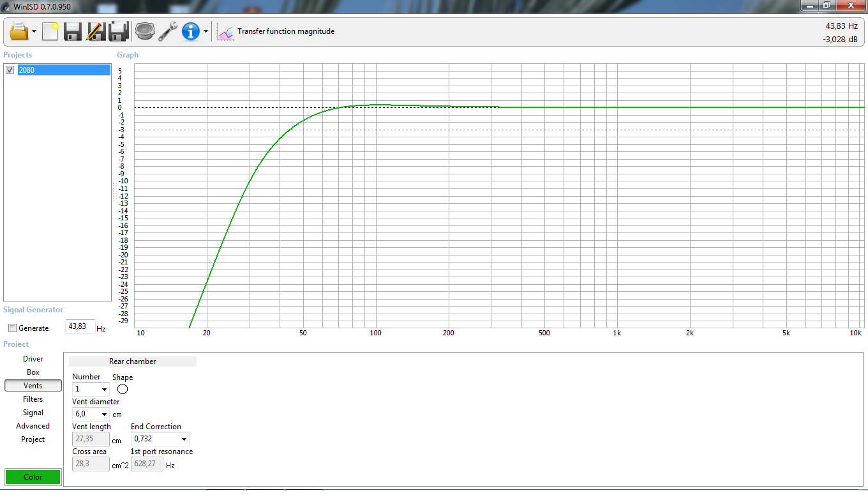Uncheck the 2080 project checkbox
Viewport: 868px width, 502px height.
tap(10, 70)
